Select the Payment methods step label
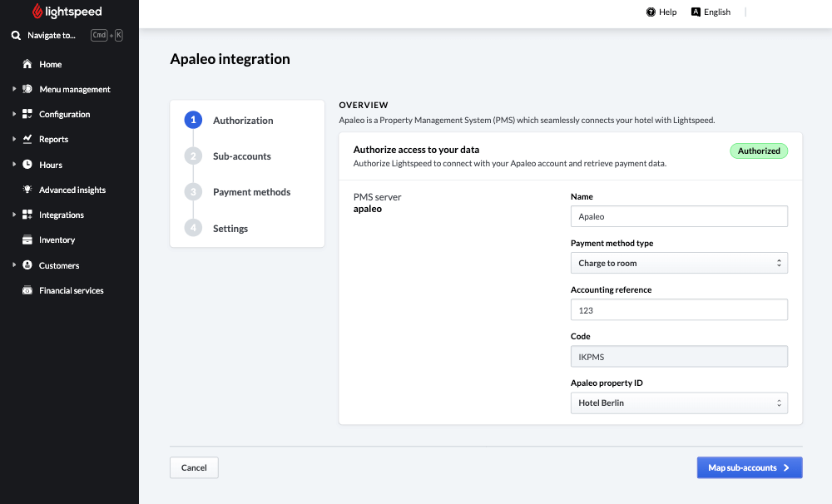832x504 pixels. coord(251,192)
